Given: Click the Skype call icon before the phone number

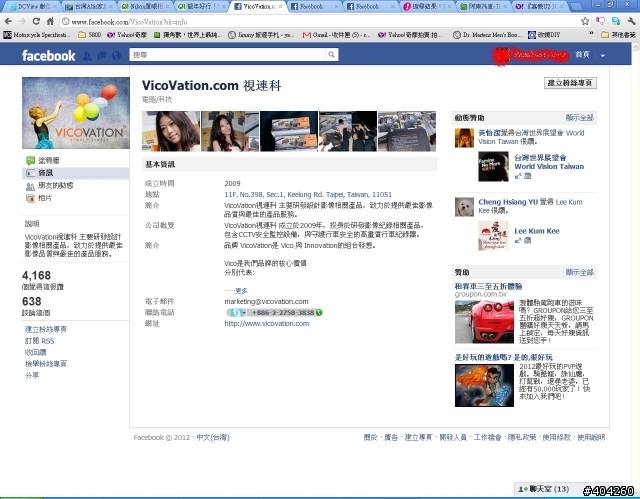Looking at the screenshot, I should pos(237,313).
